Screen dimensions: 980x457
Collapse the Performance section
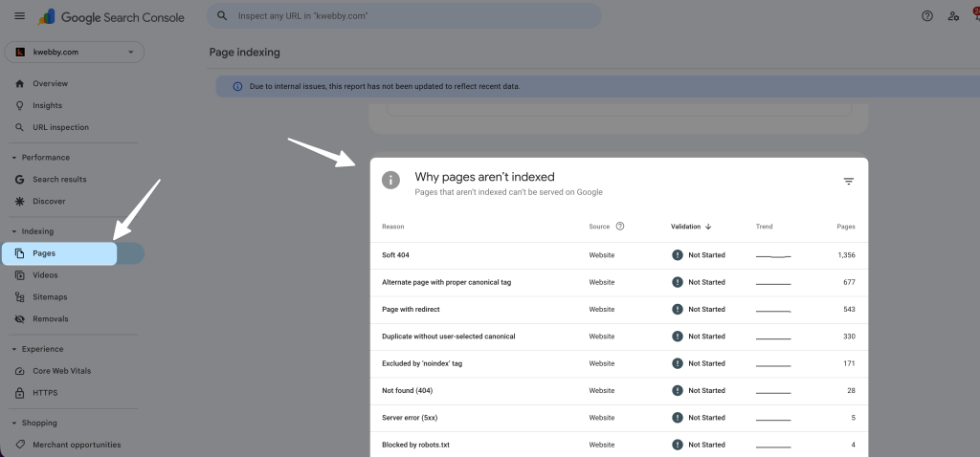tap(14, 158)
